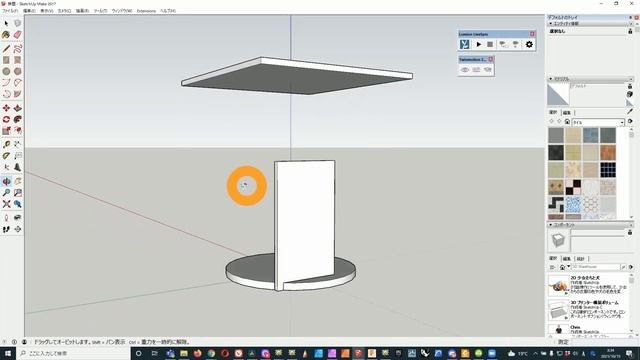
Task: Select the Walk footprints tool
Action: click(6, 229)
